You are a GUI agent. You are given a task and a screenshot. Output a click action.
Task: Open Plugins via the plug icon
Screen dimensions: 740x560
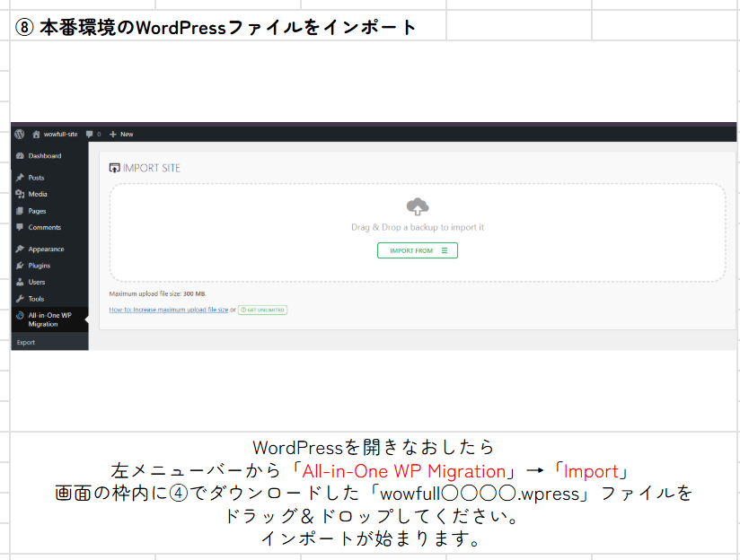[x=19, y=266]
